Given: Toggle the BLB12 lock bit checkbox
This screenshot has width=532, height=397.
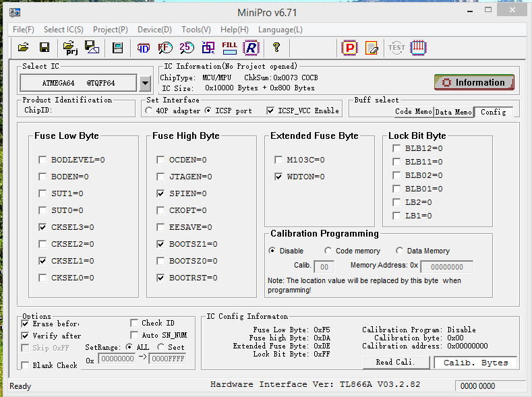Looking at the screenshot, I should click(x=396, y=148).
